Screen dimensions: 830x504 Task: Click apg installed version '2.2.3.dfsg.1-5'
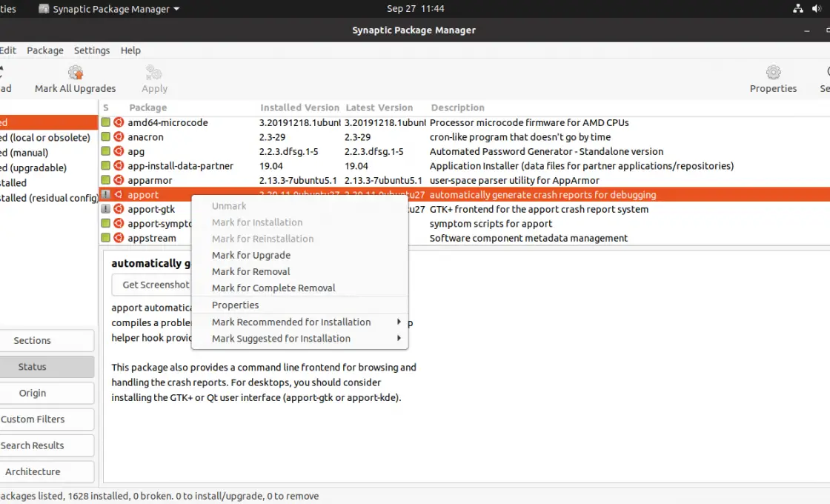tap(288, 151)
